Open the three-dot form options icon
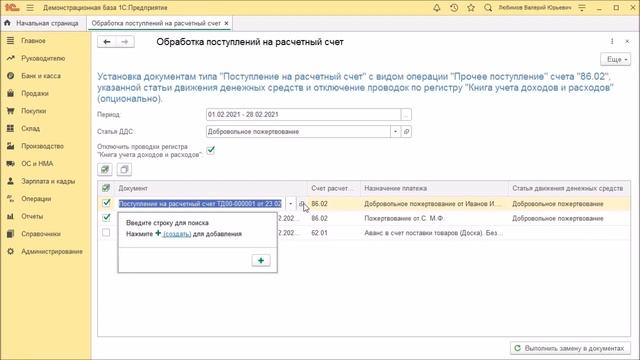640x360 pixels. (612, 41)
